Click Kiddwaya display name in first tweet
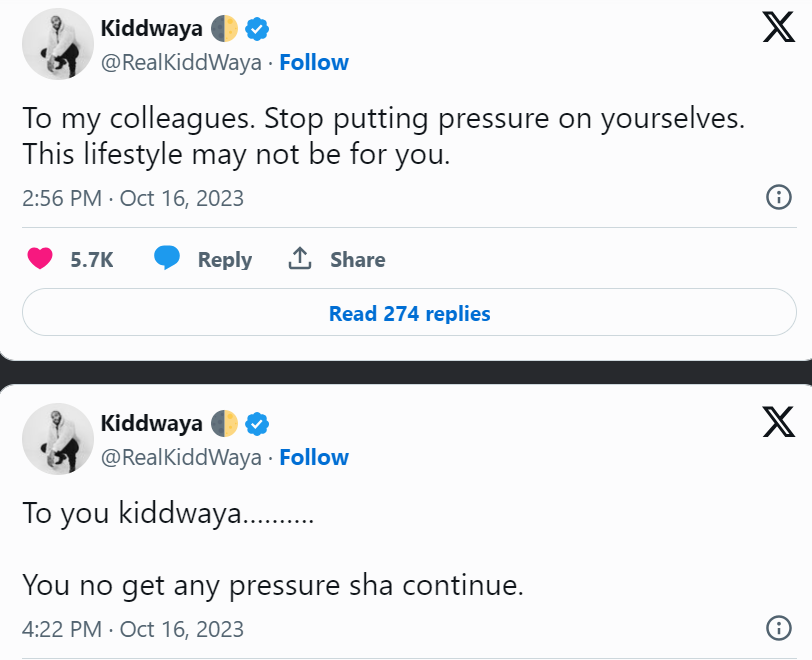The image size is (812, 660). (x=152, y=30)
